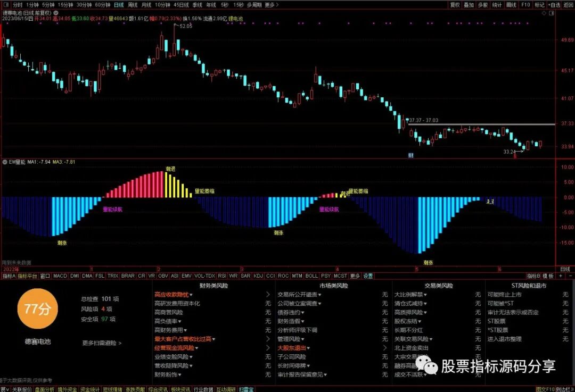Click 返回 back button
The width and height of the screenshot is (575, 392).
[569, 5]
